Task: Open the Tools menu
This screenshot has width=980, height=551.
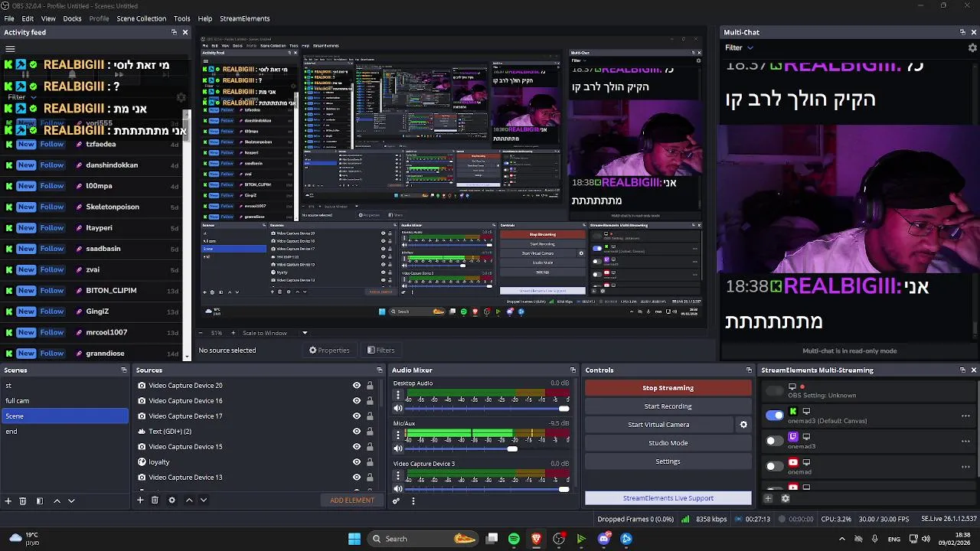Action: 181,18
